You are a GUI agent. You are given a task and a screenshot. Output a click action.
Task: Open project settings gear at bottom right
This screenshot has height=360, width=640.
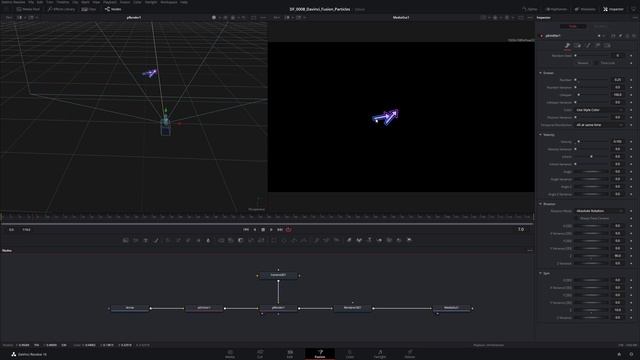pos(631,354)
